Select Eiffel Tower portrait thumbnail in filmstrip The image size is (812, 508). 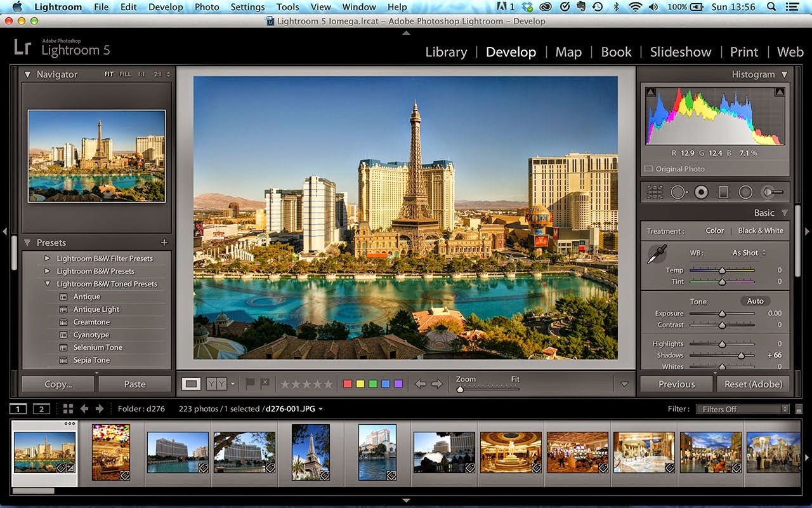pos(310,452)
